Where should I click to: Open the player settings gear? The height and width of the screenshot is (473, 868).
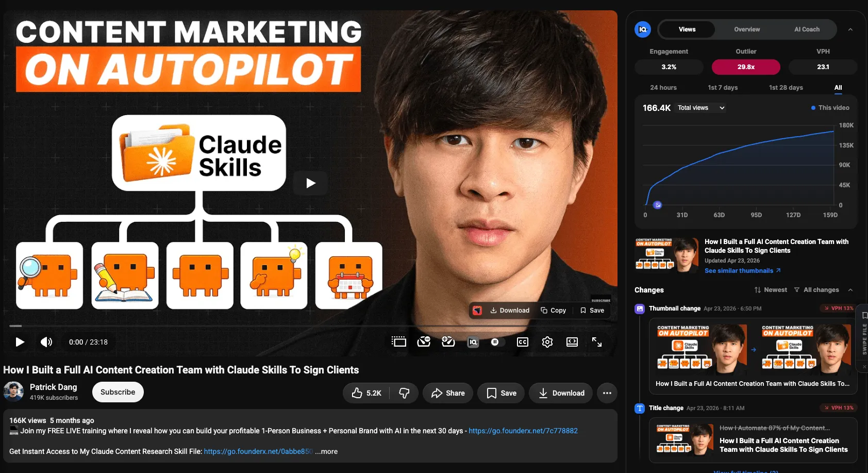point(547,342)
